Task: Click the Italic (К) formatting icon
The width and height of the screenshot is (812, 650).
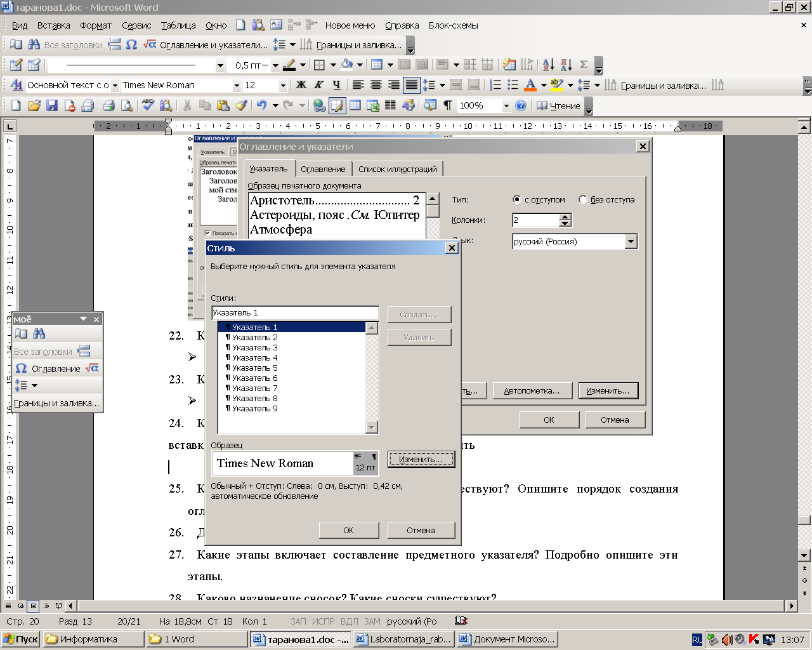Action: 318,85
